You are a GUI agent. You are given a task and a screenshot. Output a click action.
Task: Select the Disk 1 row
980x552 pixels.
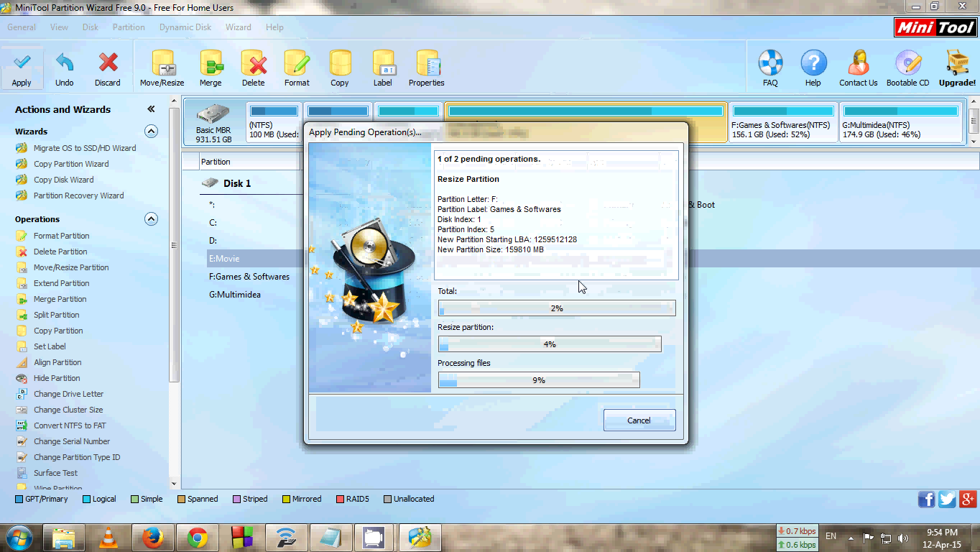pos(237,183)
